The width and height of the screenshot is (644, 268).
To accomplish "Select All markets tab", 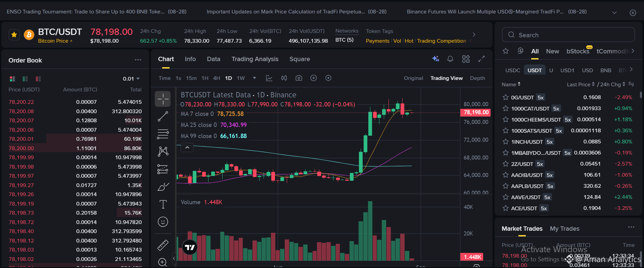I will coord(535,51).
